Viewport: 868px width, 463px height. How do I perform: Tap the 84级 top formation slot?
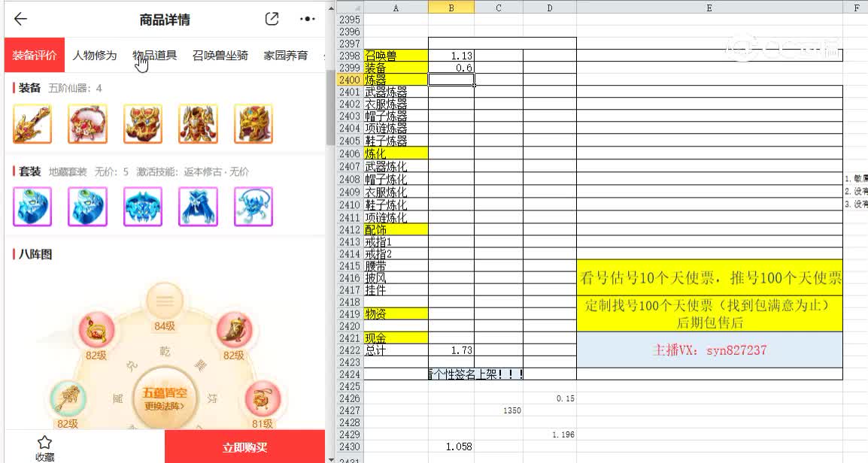pyautogui.click(x=165, y=301)
